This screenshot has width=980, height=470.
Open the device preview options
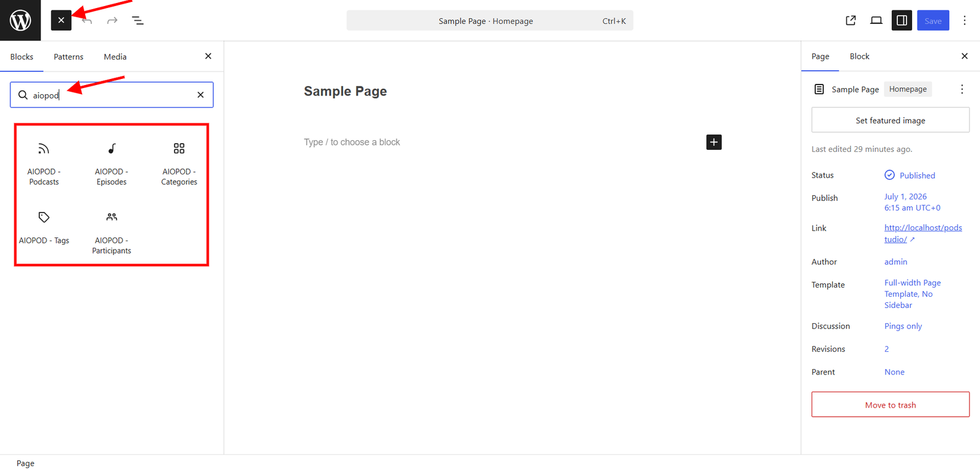coord(876,21)
